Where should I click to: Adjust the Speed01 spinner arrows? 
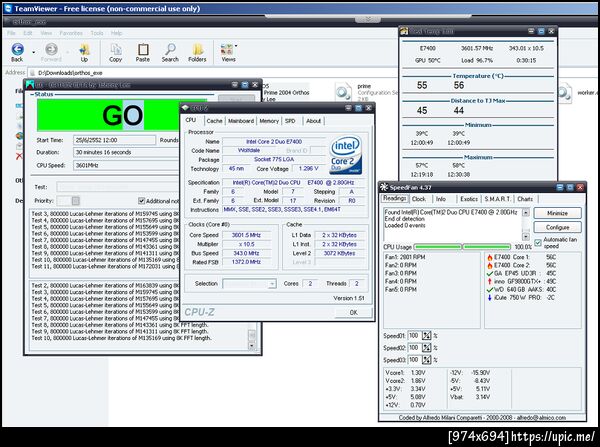(x=426, y=336)
